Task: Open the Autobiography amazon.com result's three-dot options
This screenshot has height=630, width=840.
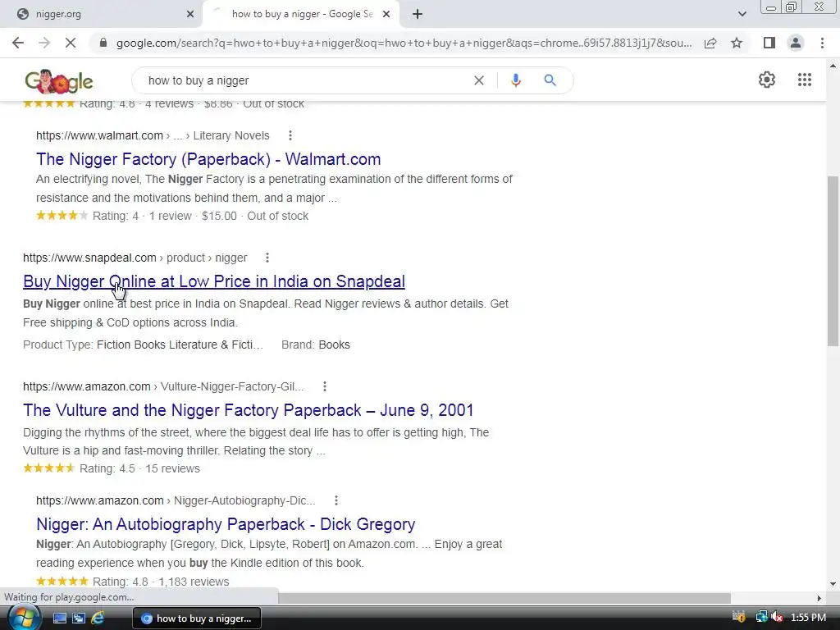Action: point(336,500)
